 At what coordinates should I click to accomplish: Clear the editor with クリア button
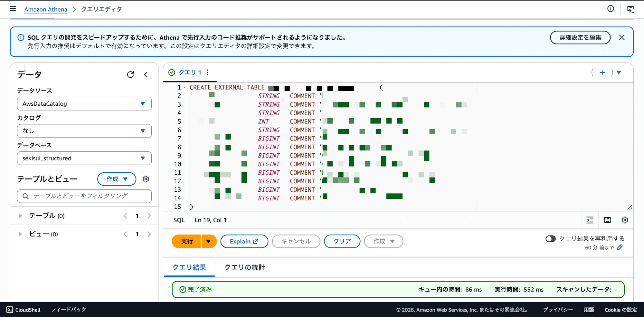(342, 241)
